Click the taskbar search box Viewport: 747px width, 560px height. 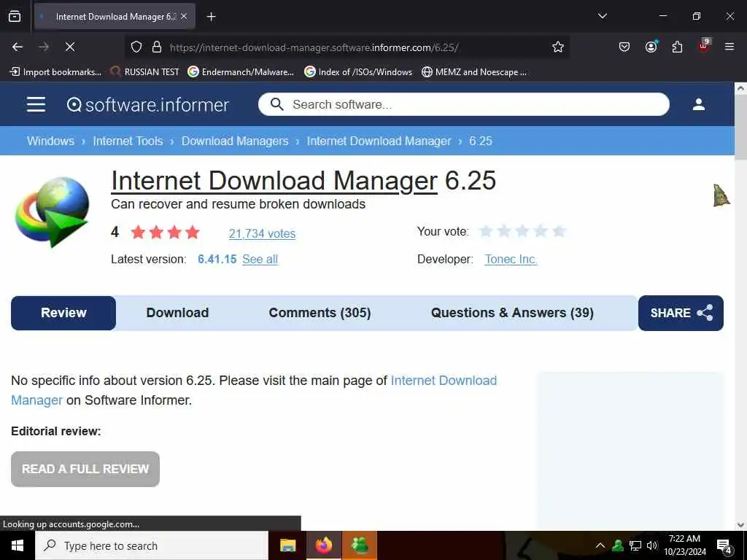click(152, 545)
